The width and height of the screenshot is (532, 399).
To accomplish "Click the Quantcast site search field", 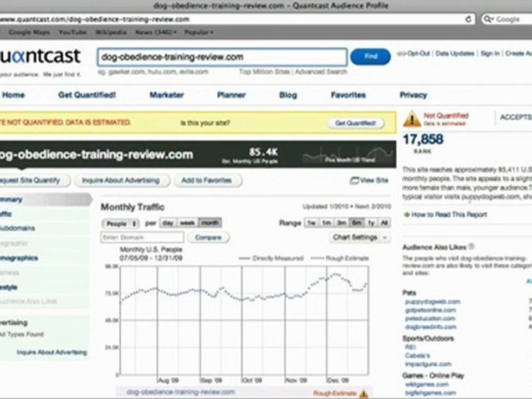I will coord(222,57).
